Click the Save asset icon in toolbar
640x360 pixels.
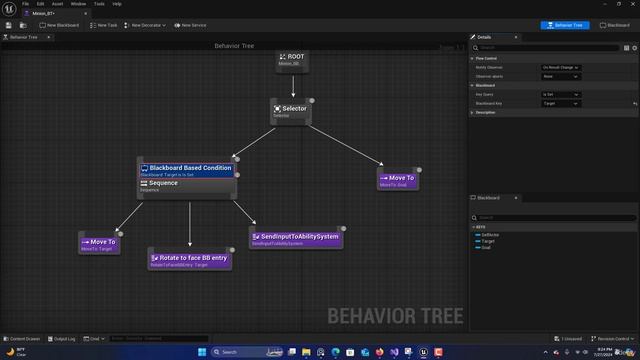pyautogui.click(x=9, y=25)
